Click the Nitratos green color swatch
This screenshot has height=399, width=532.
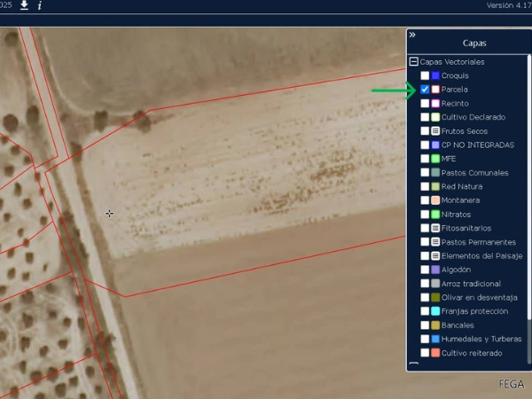coord(435,215)
